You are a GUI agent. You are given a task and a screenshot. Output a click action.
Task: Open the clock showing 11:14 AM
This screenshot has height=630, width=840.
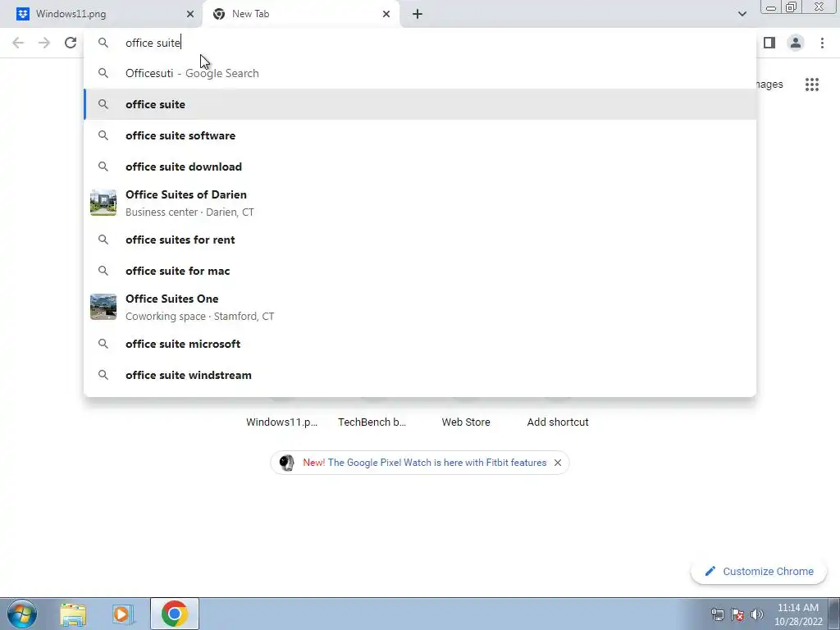[x=797, y=614]
